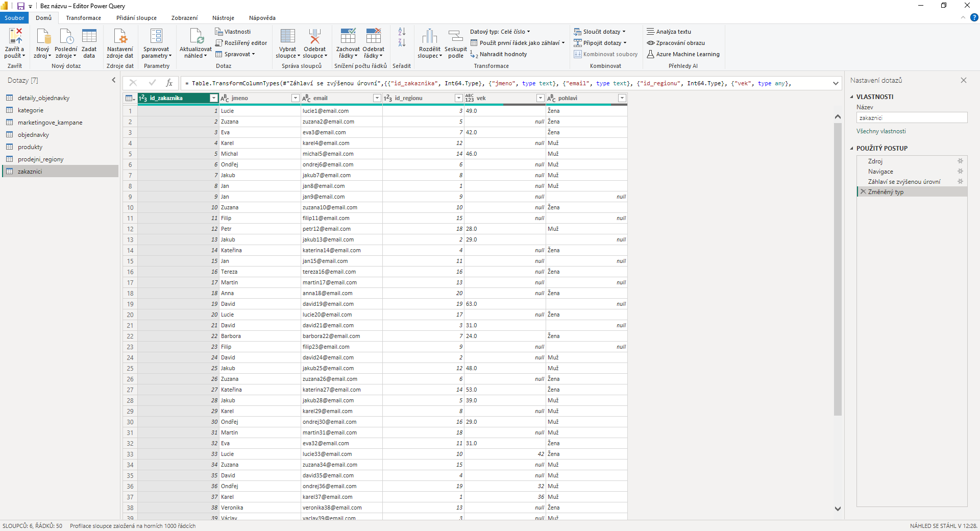Click Odebrat sloupce in the ribbon

(314, 43)
